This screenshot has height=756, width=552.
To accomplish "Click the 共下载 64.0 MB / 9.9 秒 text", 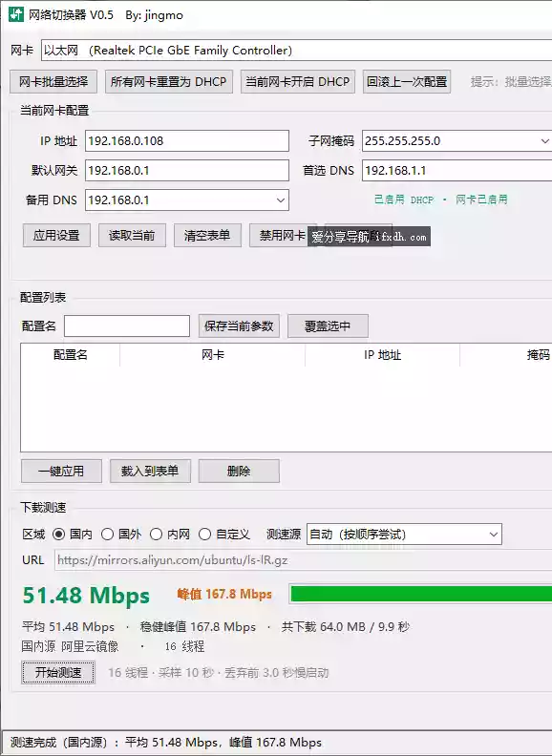I will click(346, 627).
